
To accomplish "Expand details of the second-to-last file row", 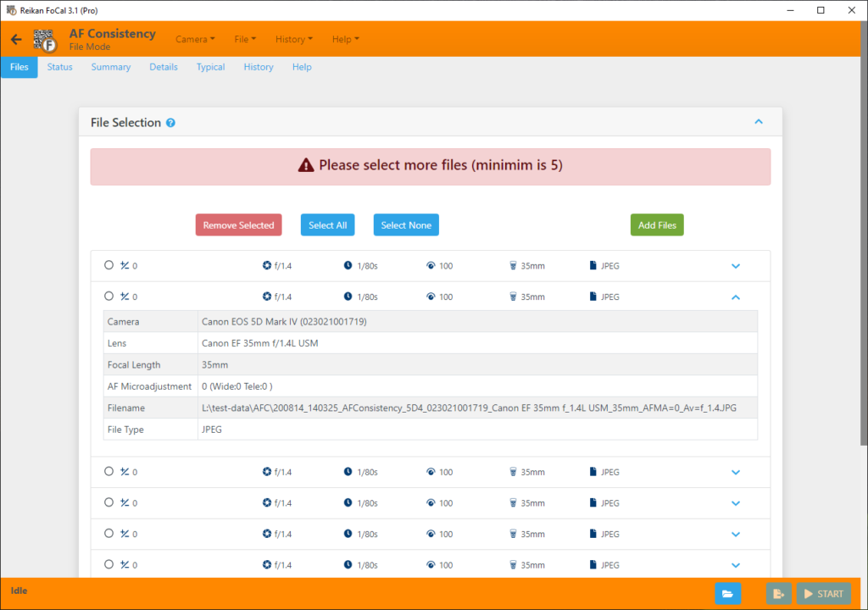I will (736, 534).
